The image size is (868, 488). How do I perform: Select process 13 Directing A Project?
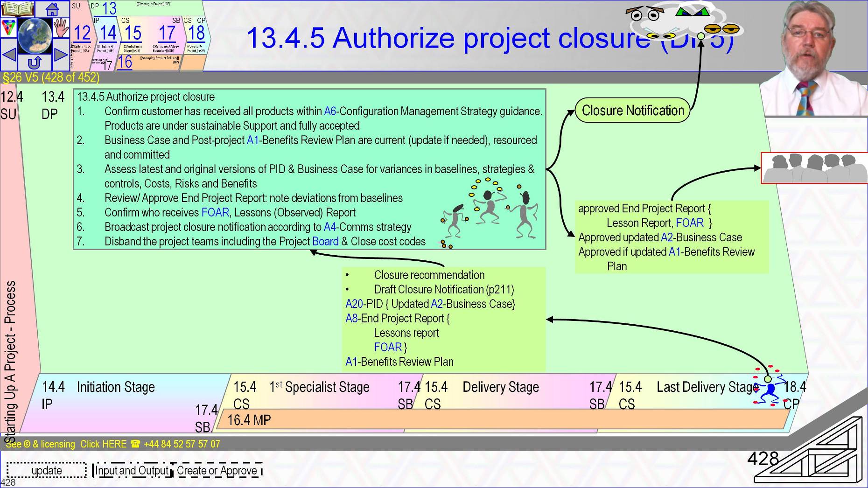pyautogui.click(x=110, y=8)
